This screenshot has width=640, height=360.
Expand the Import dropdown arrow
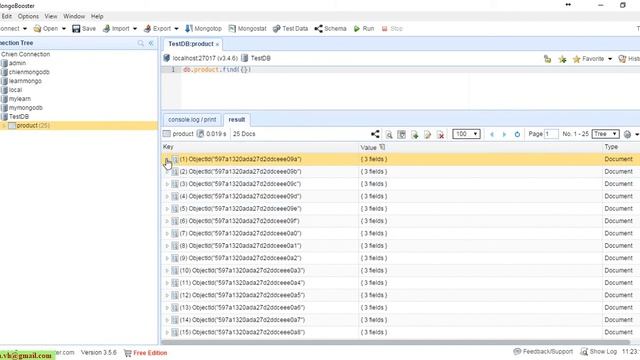pos(135,29)
